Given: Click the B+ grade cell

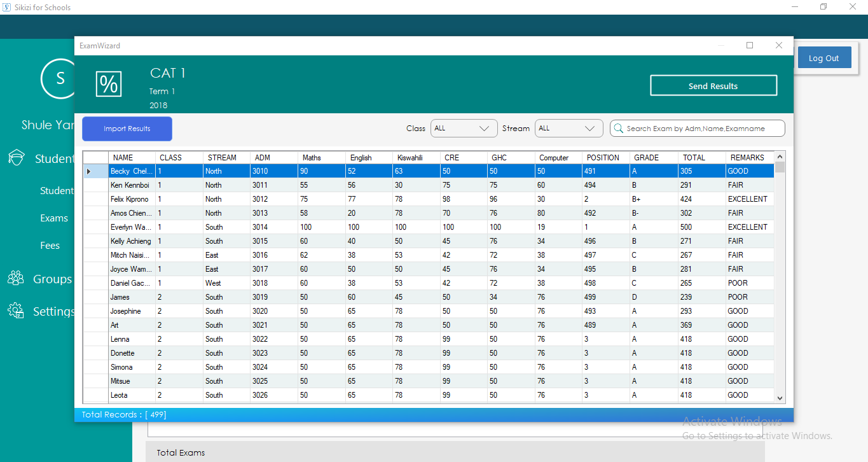Looking at the screenshot, I should coord(654,199).
